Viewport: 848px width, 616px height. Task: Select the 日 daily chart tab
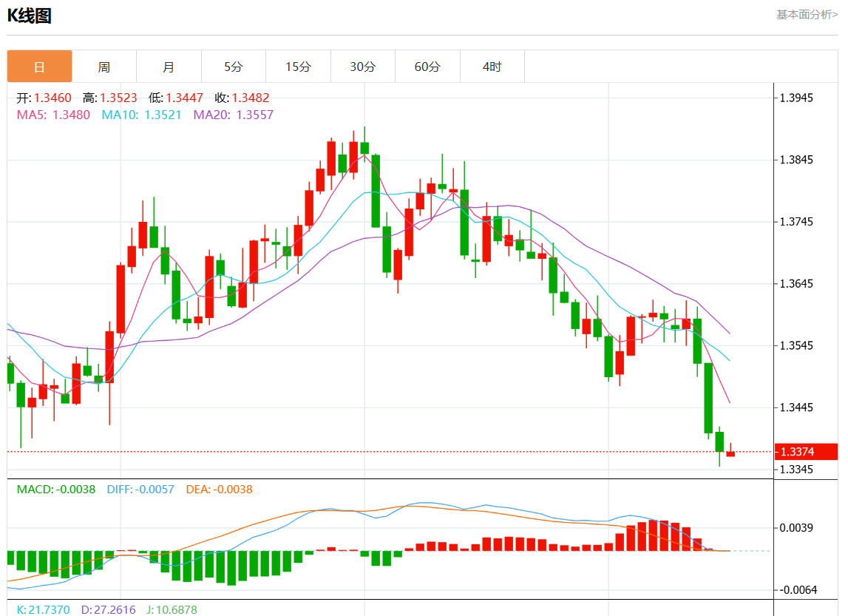(40, 67)
